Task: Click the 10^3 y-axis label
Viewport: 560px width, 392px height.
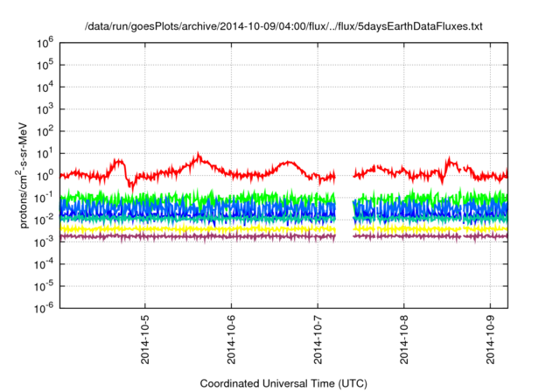Action: click(45, 110)
